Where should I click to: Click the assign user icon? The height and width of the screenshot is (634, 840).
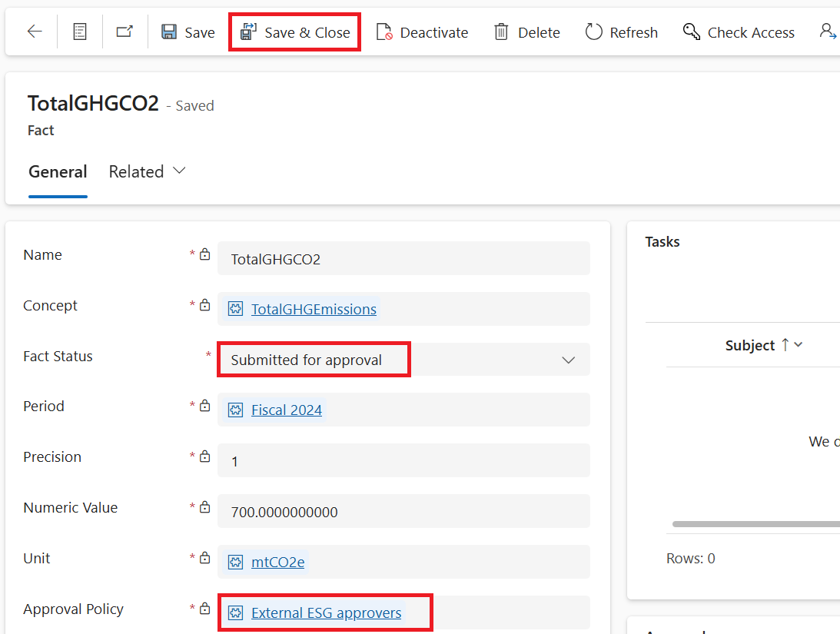coord(828,32)
